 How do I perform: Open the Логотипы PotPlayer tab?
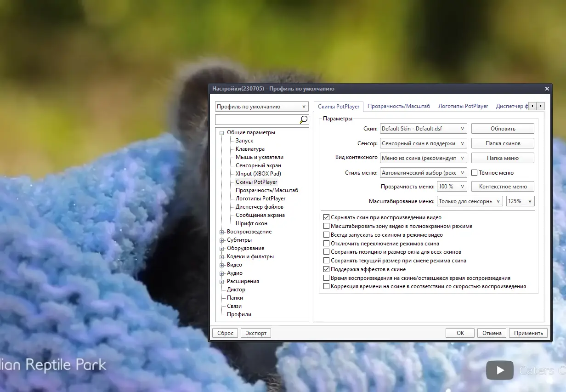click(x=463, y=106)
